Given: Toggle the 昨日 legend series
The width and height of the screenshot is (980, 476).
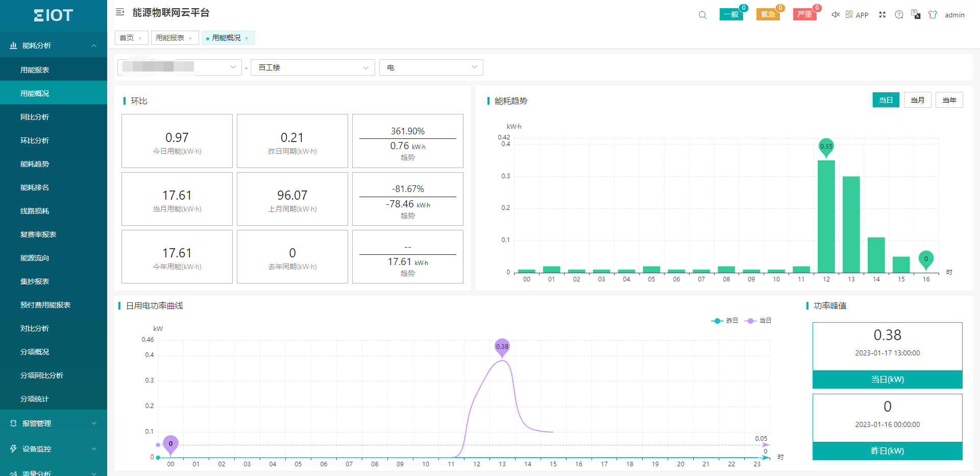Looking at the screenshot, I should click(725, 321).
